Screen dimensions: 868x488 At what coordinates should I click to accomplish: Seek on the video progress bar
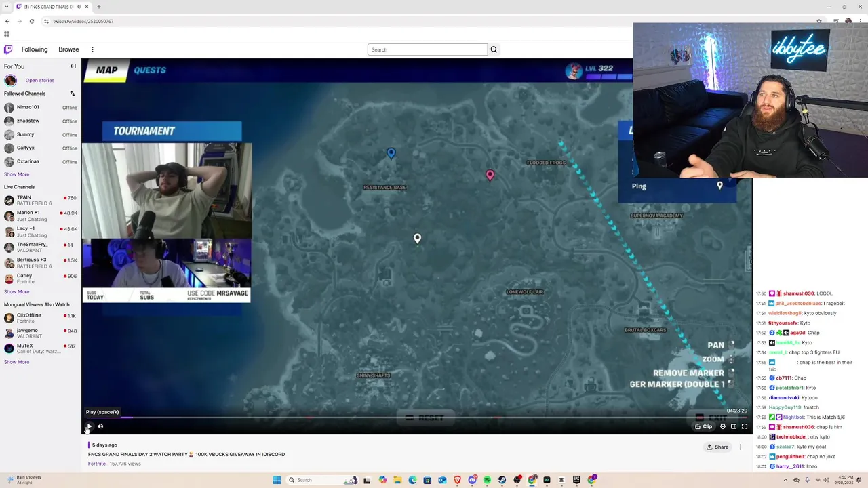pos(417,417)
